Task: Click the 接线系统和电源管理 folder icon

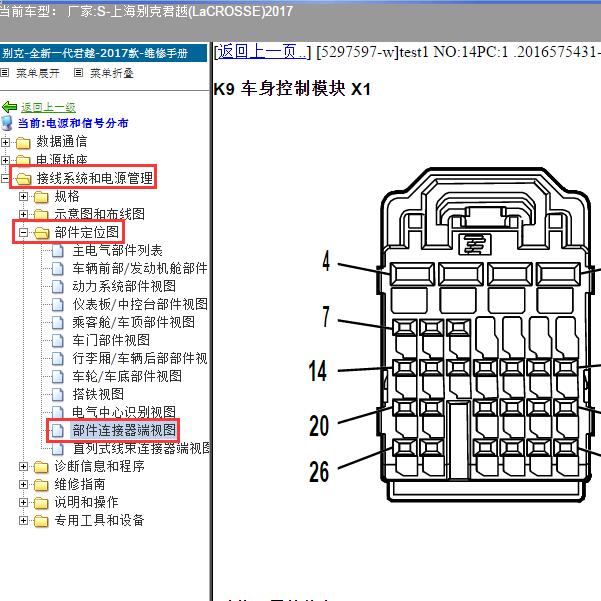Action: coord(23,179)
